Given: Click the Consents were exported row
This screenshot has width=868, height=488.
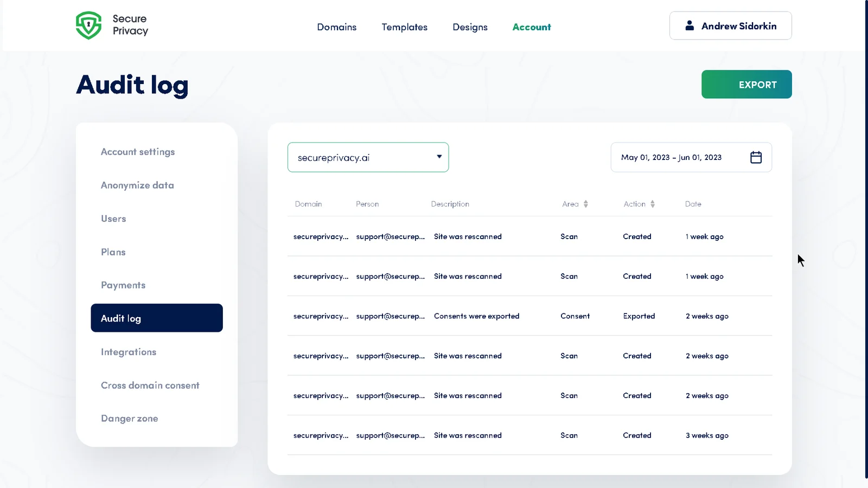Looking at the screenshot, I should [x=476, y=316].
